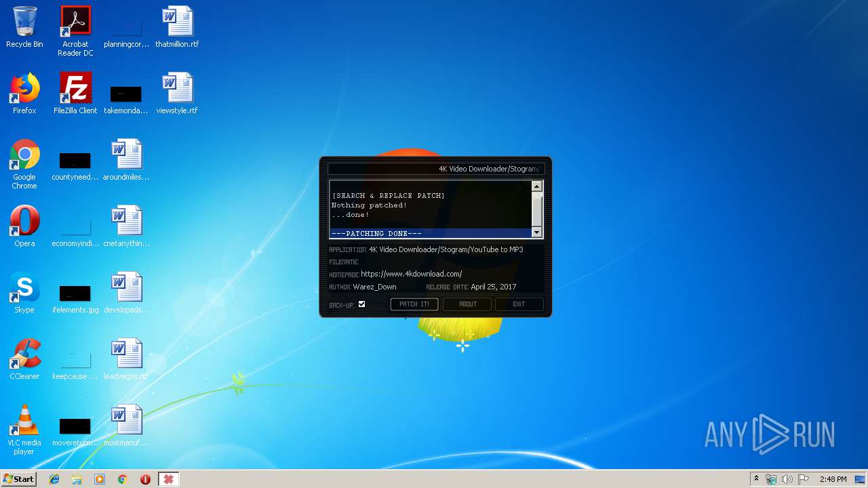Select leadvegas.rtf document icon
The image size is (868, 488).
point(126,359)
